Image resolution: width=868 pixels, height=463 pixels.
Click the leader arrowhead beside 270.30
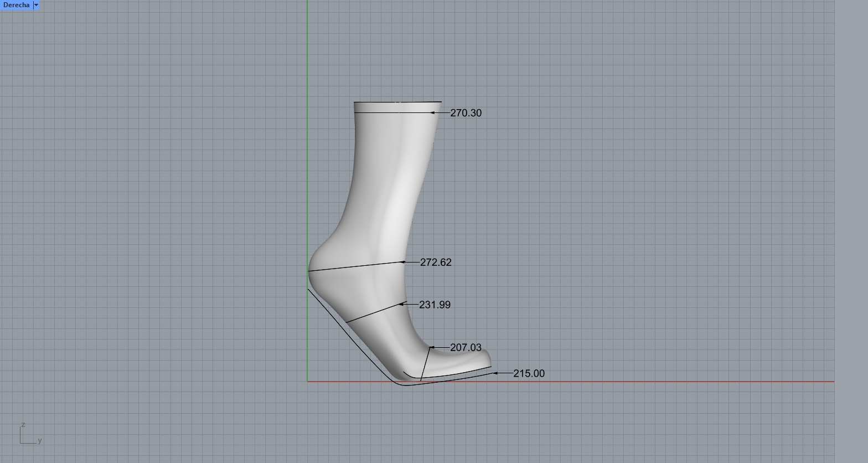coord(434,113)
